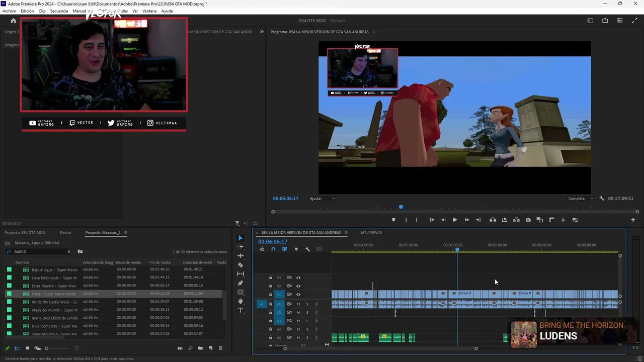The height and width of the screenshot is (362, 644).
Task: Switch Project panel to Freeform view
Action: (37, 348)
